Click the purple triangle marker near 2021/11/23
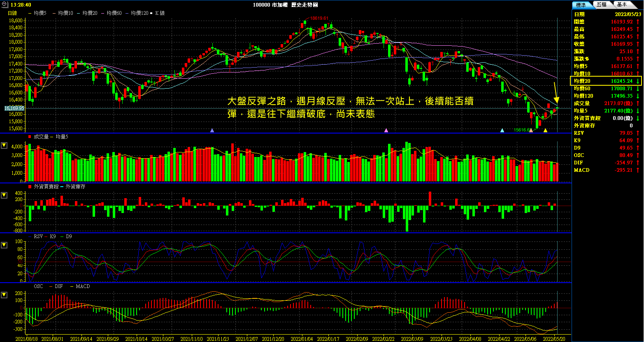This screenshot has width=644, height=342. click(x=212, y=130)
